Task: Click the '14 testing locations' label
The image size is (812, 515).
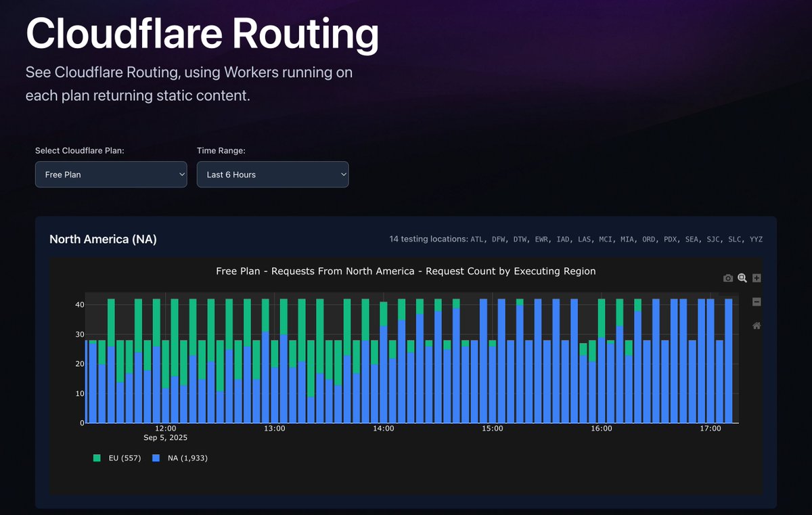Action: click(x=428, y=239)
